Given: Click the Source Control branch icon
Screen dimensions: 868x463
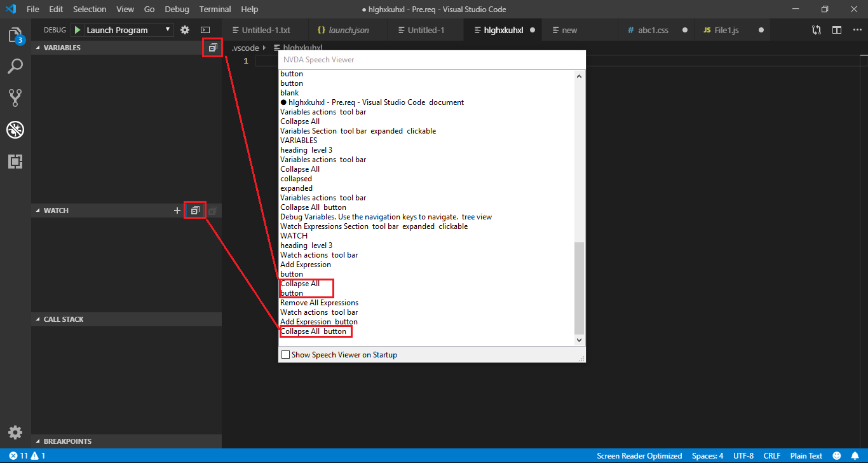Looking at the screenshot, I should tap(15, 97).
